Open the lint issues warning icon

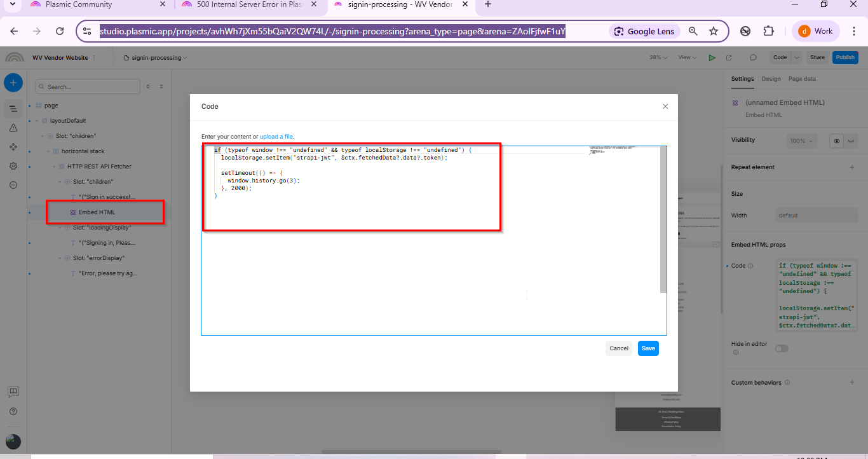13,128
